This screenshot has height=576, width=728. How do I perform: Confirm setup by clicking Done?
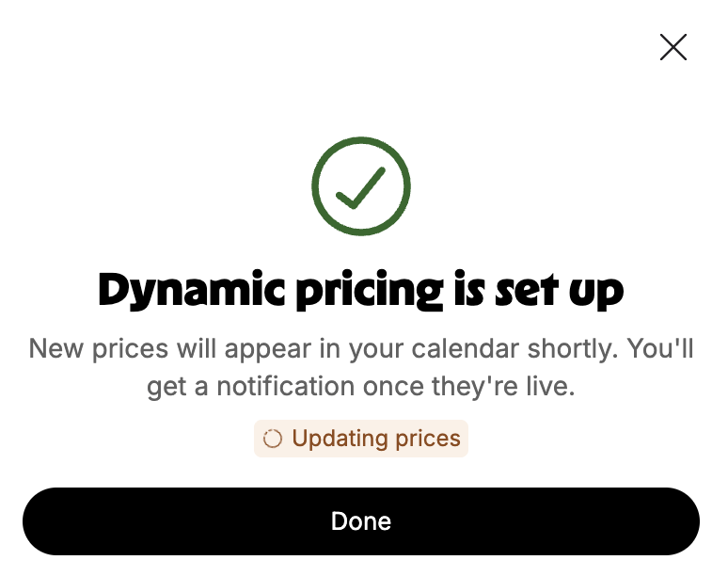tap(361, 521)
